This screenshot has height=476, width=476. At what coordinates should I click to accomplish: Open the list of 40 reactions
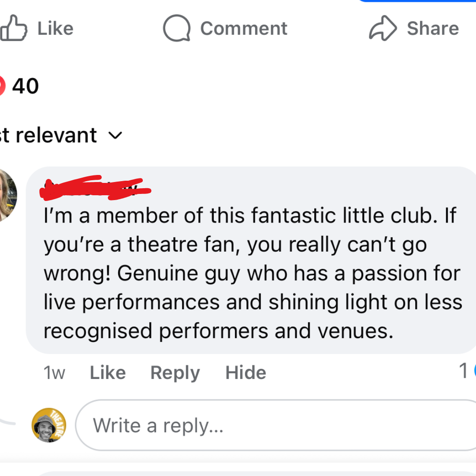(x=25, y=86)
